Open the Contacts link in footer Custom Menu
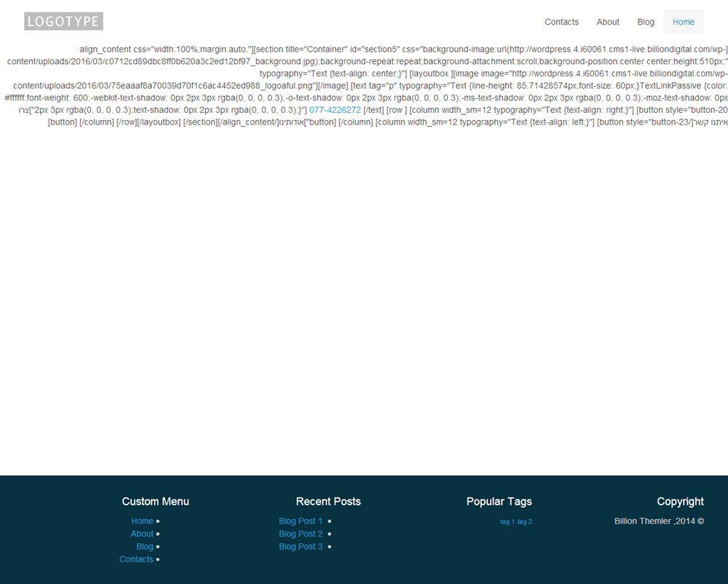This screenshot has width=728, height=584. tap(136, 559)
